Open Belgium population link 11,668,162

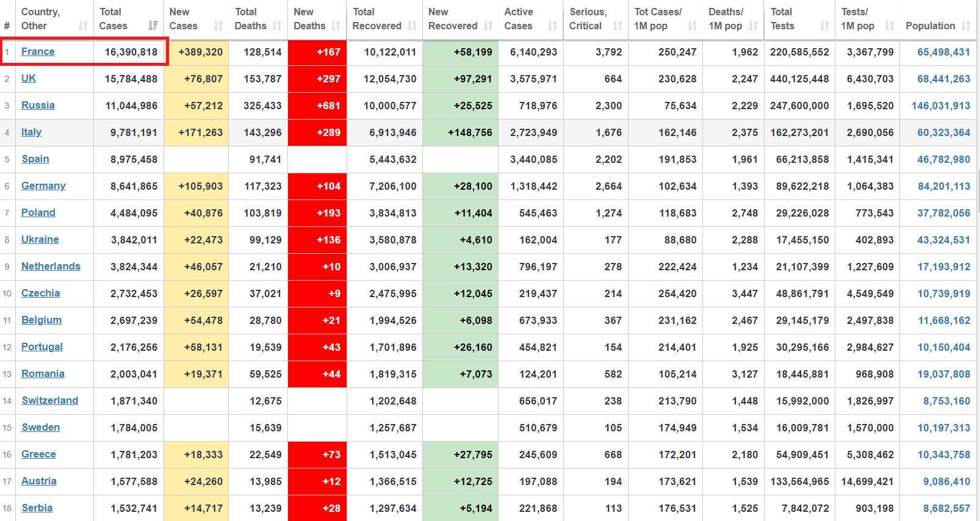[944, 320]
